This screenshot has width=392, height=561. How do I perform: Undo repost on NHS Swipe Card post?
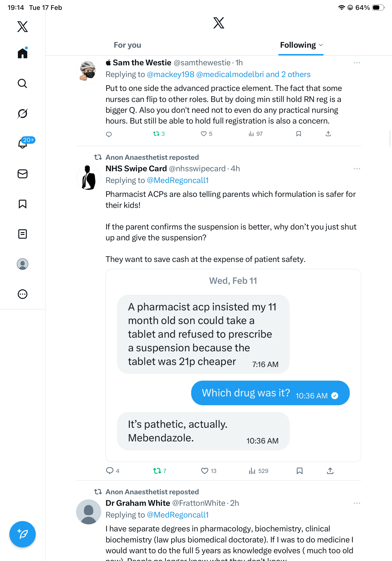[157, 471]
